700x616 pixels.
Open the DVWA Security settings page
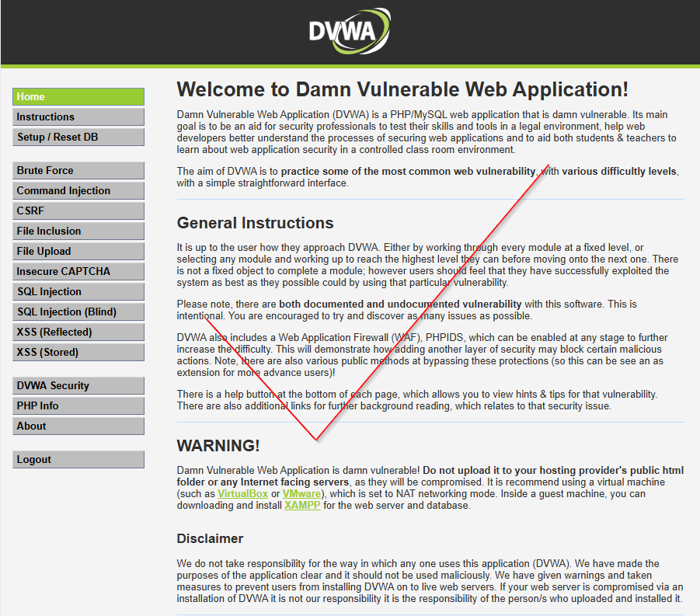click(78, 385)
